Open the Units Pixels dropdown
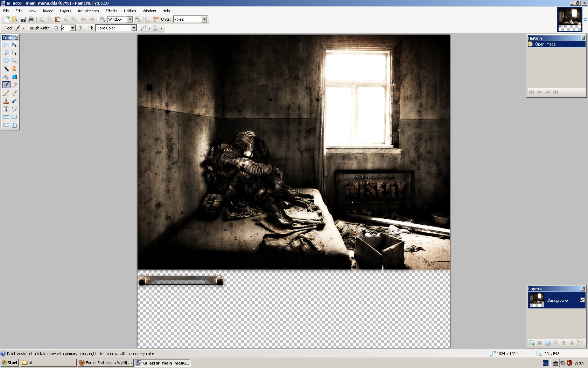 (x=204, y=19)
